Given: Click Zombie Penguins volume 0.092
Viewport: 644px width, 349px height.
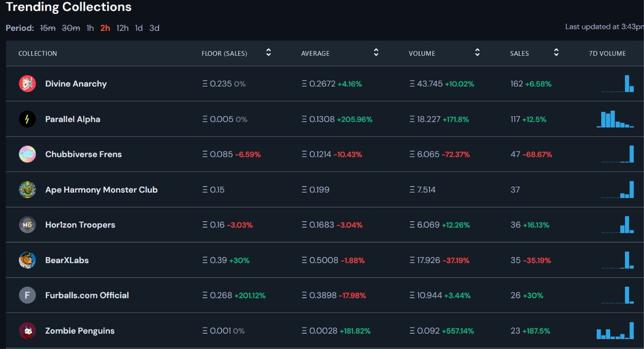Looking at the screenshot, I should point(424,331).
